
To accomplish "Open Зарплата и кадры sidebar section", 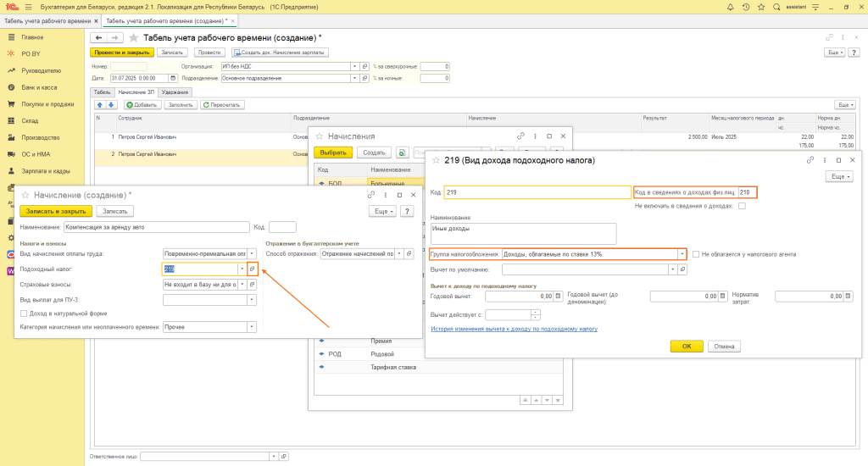I will [x=46, y=171].
